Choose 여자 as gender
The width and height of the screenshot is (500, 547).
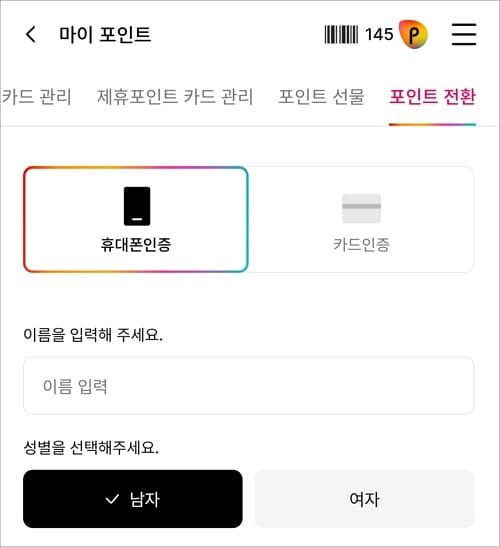coord(364,499)
